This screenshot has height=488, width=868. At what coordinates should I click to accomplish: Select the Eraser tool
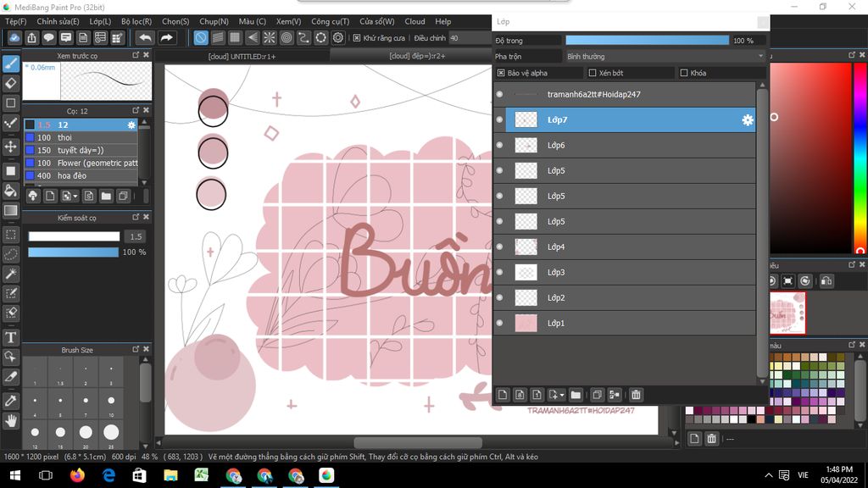[11, 84]
